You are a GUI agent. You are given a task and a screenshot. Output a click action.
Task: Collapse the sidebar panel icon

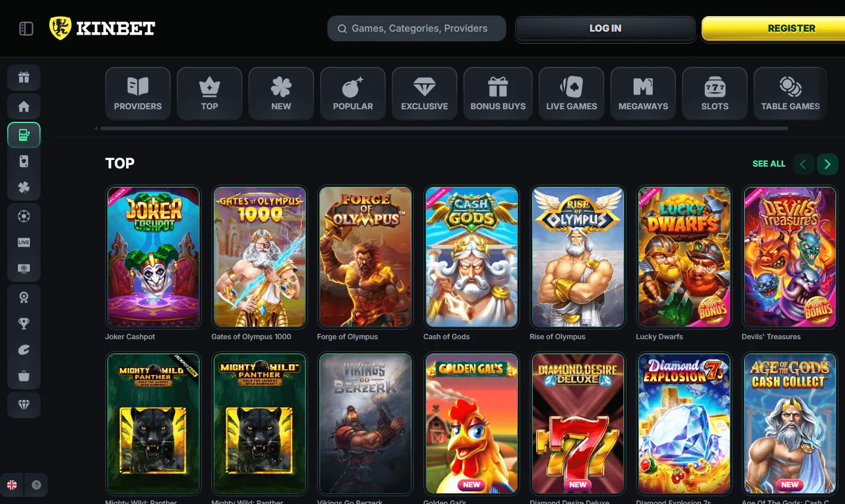(x=26, y=29)
